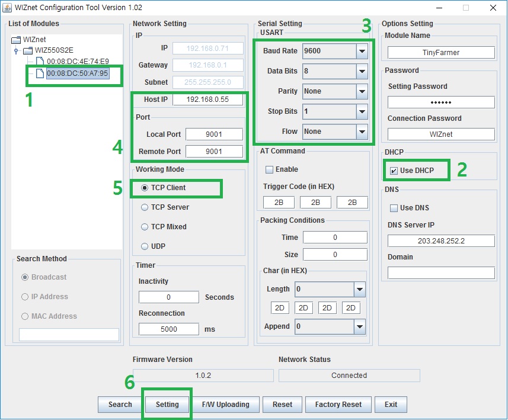Click the WIZnet root folder icon
508x420 pixels.
[x=16, y=40]
